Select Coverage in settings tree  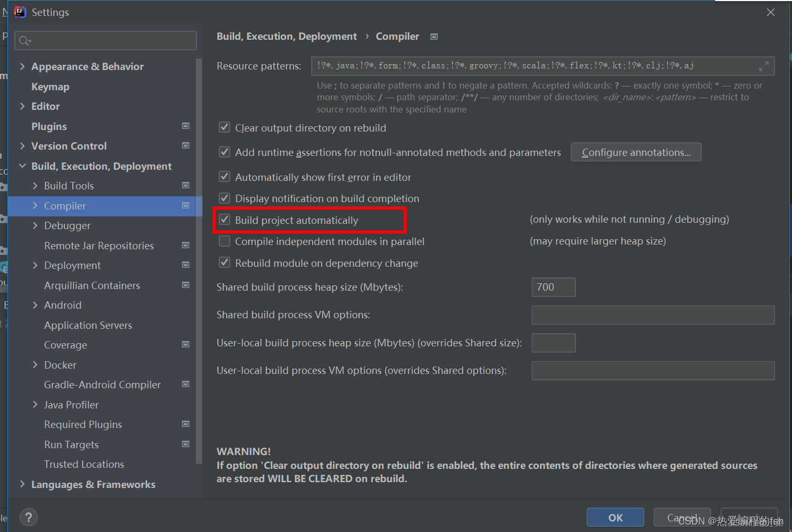(65, 345)
